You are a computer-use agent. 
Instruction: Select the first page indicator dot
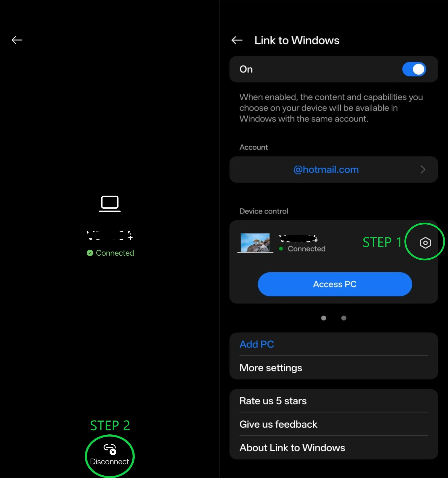(324, 318)
